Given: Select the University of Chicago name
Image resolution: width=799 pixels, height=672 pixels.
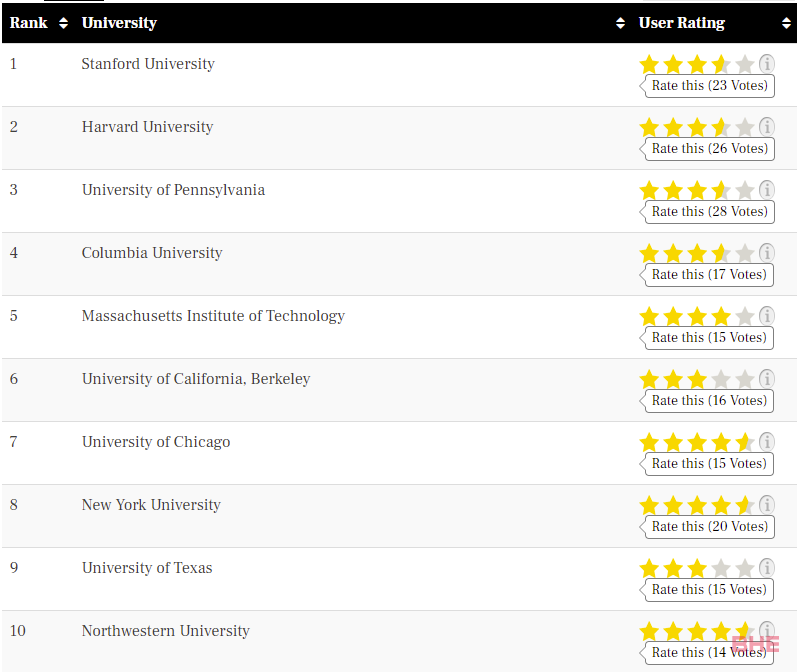Looking at the screenshot, I should click(156, 442).
